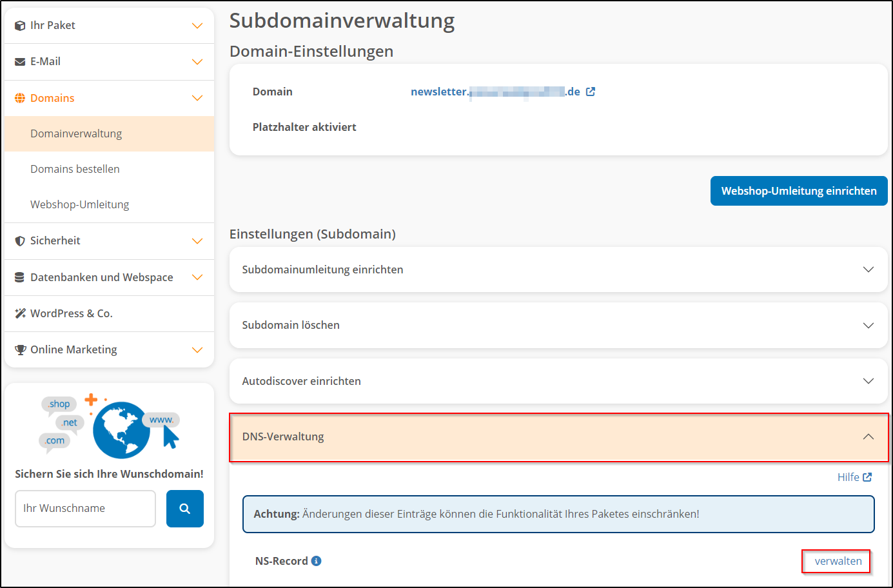Click verwalten next to NS-Record
The width and height of the screenshot is (893, 588).
click(x=836, y=561)
